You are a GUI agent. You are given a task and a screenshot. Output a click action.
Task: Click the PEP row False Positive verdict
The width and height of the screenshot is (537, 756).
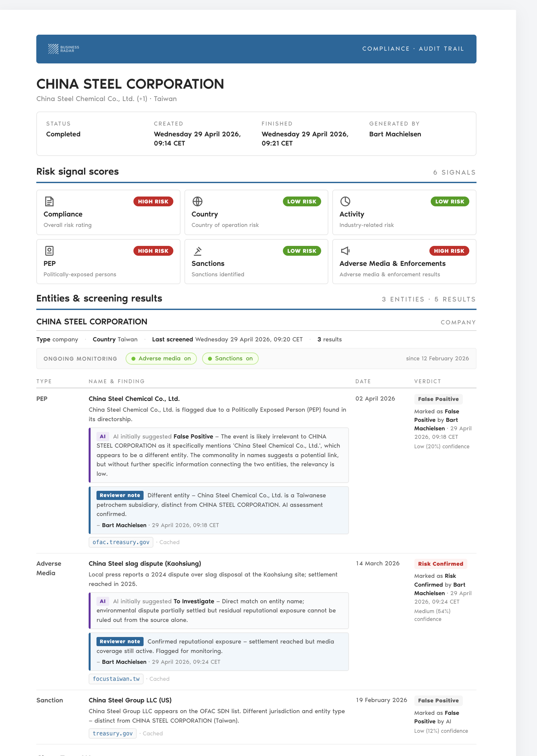tap(438, 399)
